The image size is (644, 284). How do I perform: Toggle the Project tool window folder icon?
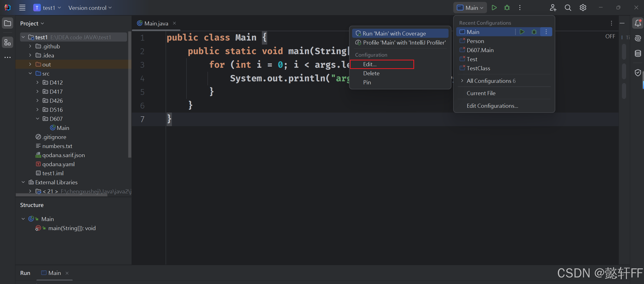pos(8,23)
